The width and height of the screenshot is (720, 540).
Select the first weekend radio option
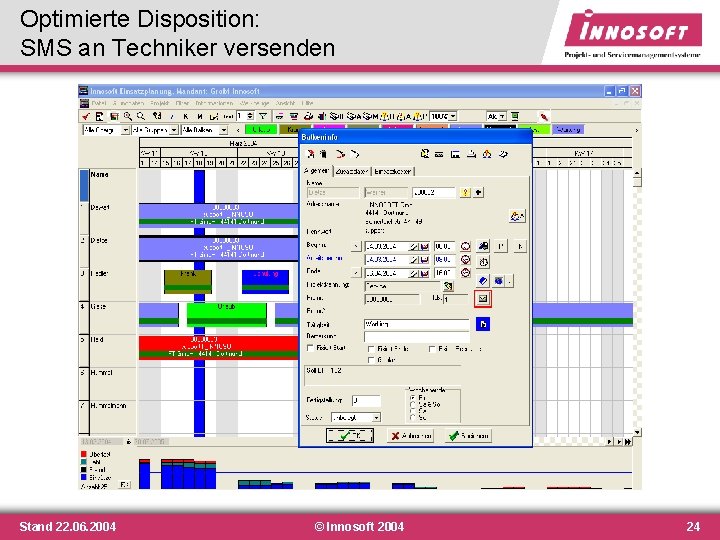(x=413, y=398)
